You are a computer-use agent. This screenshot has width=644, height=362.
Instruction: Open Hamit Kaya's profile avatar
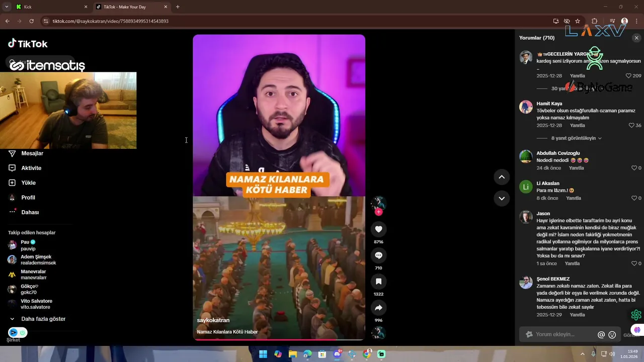pos(526,107)
